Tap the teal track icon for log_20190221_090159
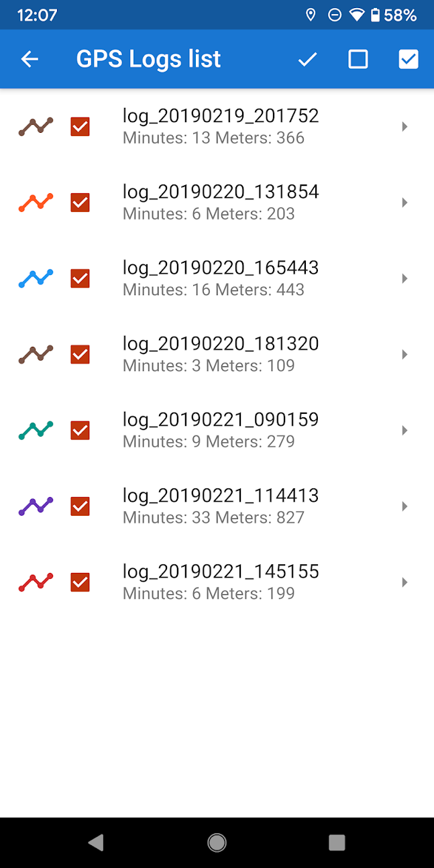The height and width of the screenshot is (868, 434). (36, 430)
